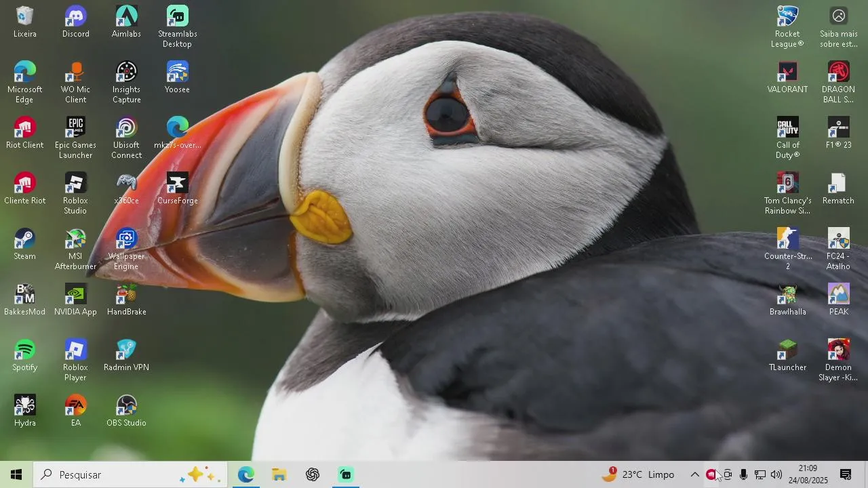Open the Hydra desktop shortcut

point(24,411)
